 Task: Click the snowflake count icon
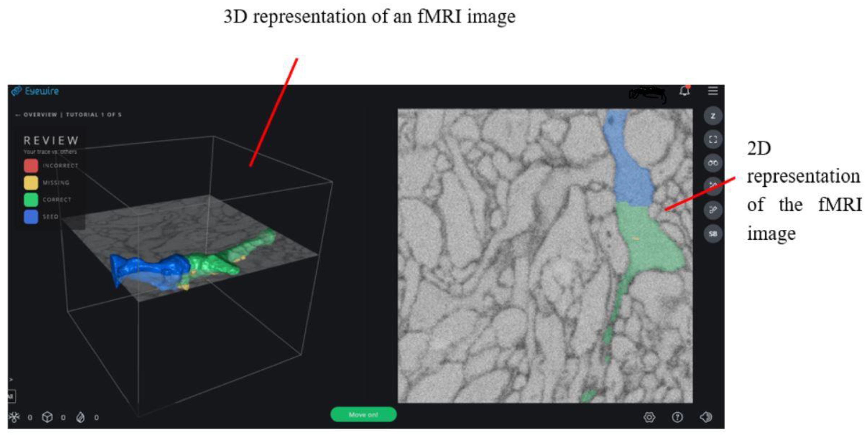(14, 417)
